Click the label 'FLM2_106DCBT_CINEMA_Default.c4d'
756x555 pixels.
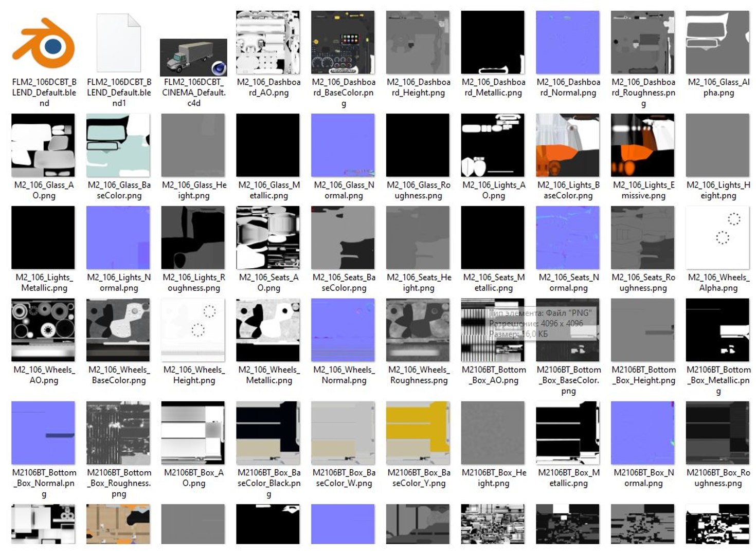[x=193, y=92]
